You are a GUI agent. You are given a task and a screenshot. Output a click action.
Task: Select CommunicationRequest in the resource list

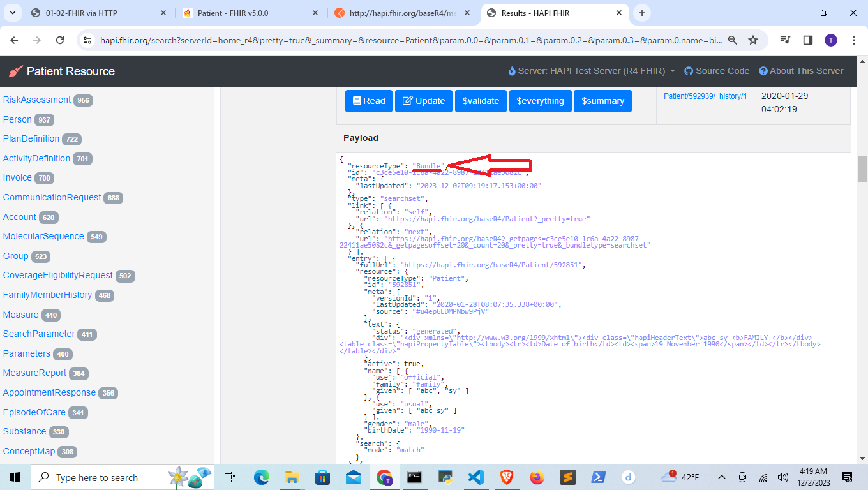pyautogui.click(x=52, y=197)
